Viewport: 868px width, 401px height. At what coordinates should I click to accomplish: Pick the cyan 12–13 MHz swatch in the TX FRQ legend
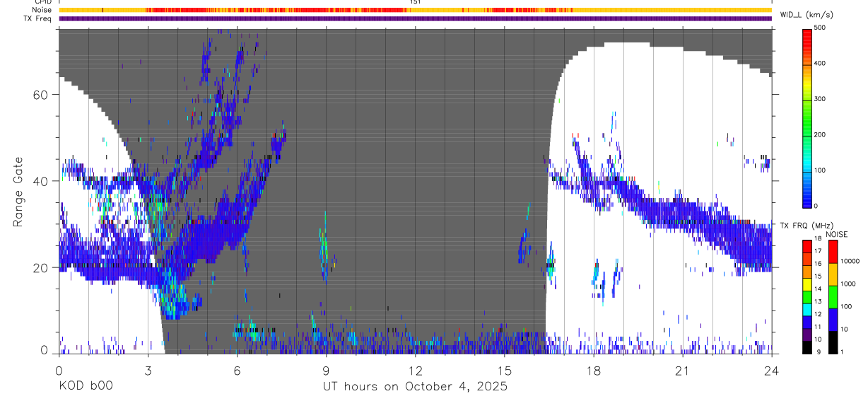[x=808, y=310]
